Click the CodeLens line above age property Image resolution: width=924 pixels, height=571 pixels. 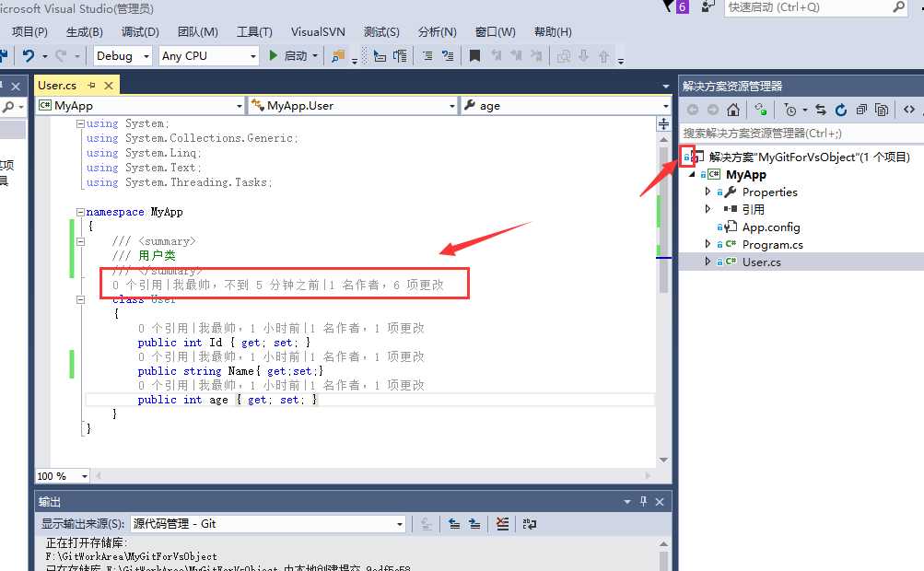tap(281, 385)
